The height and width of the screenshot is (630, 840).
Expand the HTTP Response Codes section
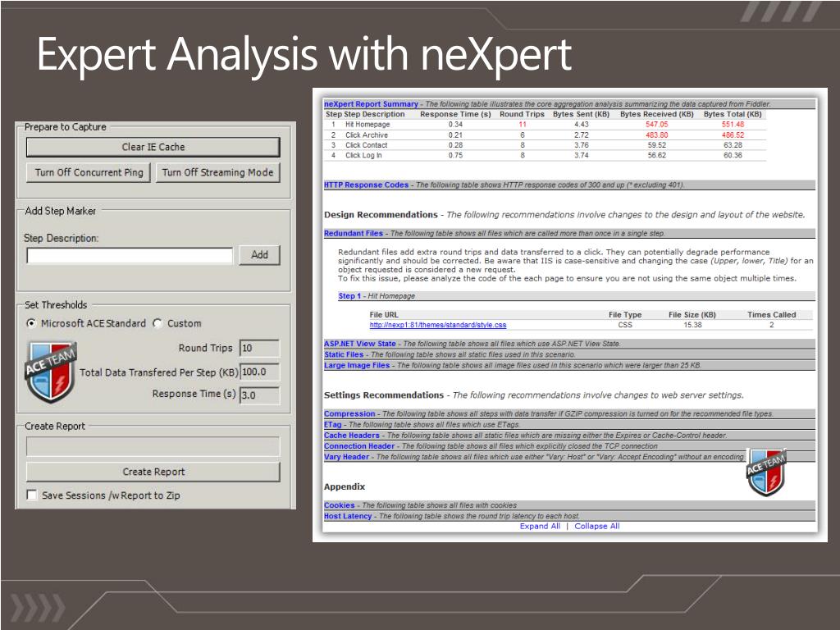click(366, 185)
